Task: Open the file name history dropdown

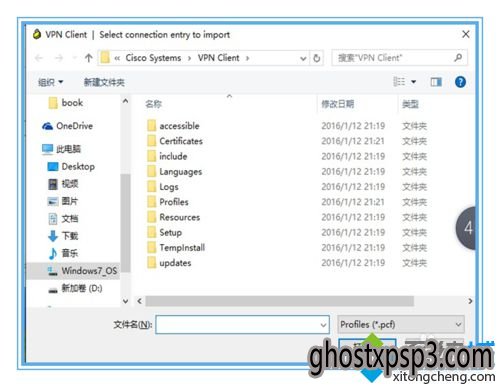Action: [x=323, y=325]
